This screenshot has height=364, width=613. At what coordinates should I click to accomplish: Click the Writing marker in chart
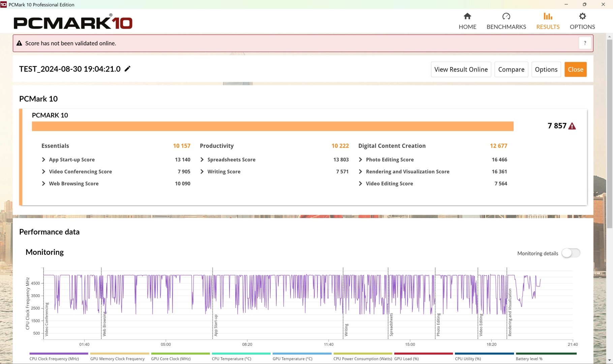pyautogui.click(x=346, y=330)
